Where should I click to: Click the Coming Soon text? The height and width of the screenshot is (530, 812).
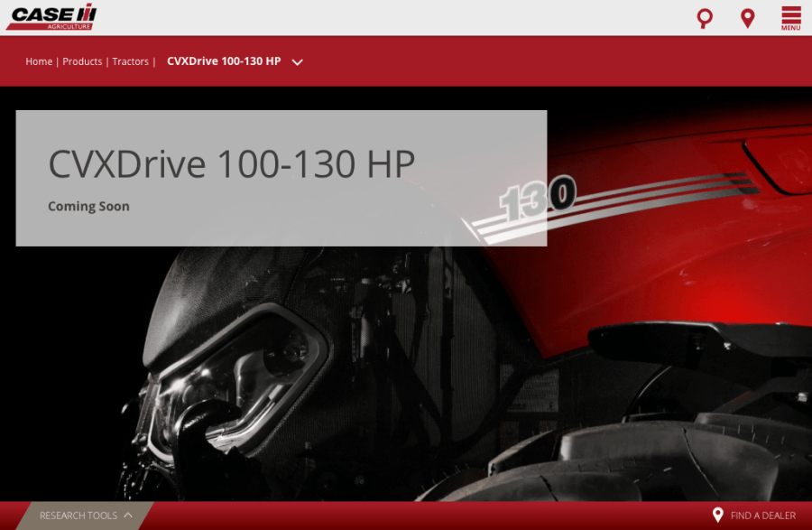pos(88,206)
